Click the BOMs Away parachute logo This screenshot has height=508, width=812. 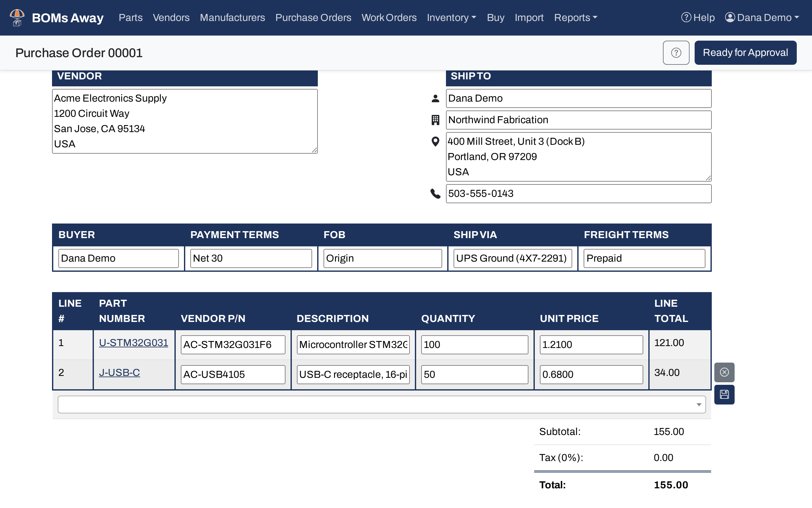point(17,17)
